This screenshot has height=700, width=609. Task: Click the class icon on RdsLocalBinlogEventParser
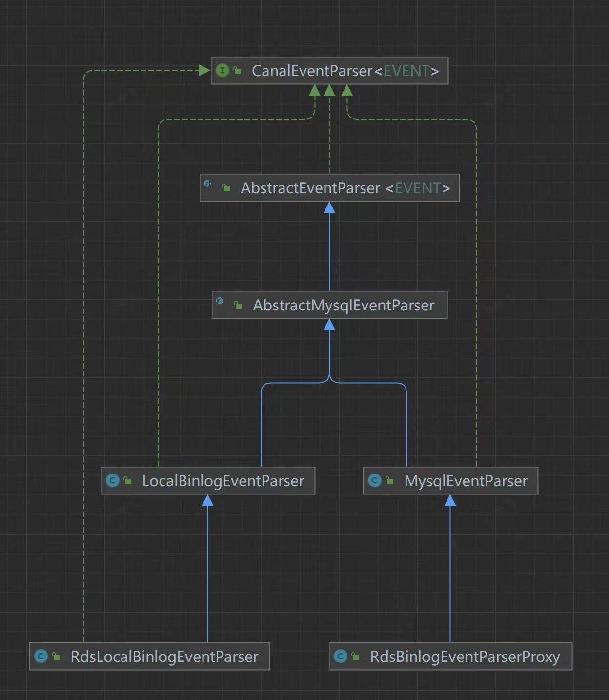[x=41, y=657]
